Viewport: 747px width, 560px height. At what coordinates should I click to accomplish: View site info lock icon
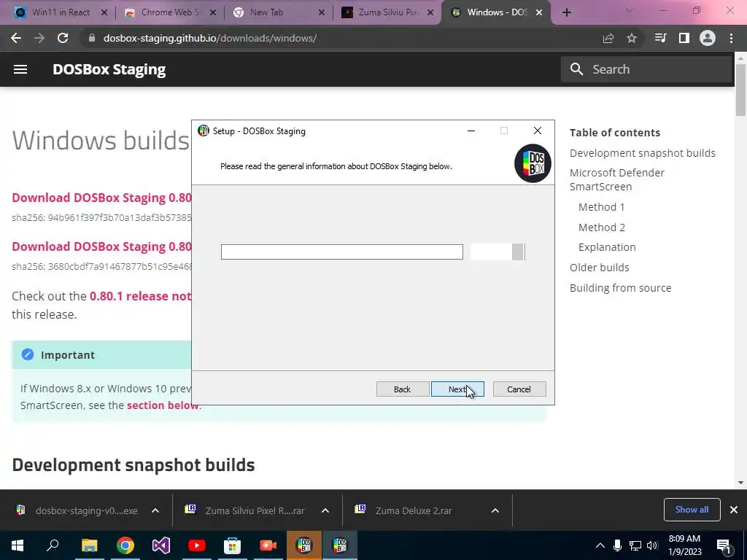[92, 38]
